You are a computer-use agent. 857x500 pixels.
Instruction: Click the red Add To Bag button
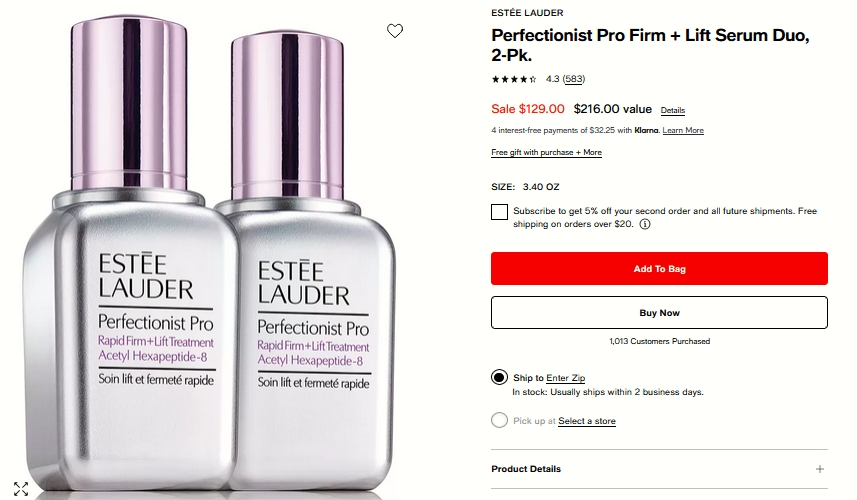[659, 268]
